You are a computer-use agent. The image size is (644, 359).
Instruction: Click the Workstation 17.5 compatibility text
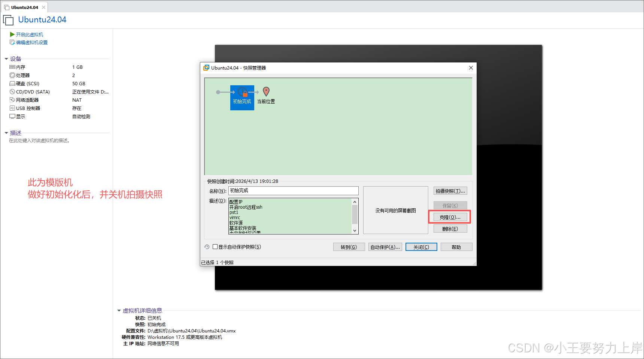185,337
